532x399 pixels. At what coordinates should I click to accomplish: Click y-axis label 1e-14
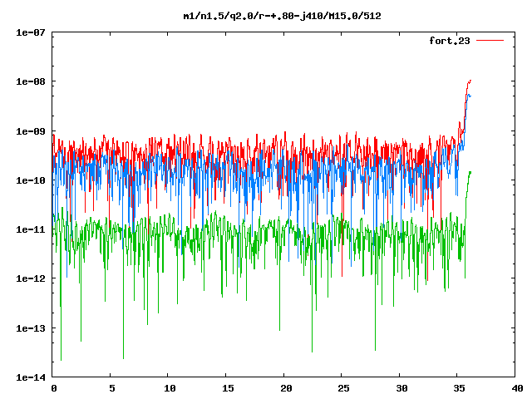(x=31, y=377)
